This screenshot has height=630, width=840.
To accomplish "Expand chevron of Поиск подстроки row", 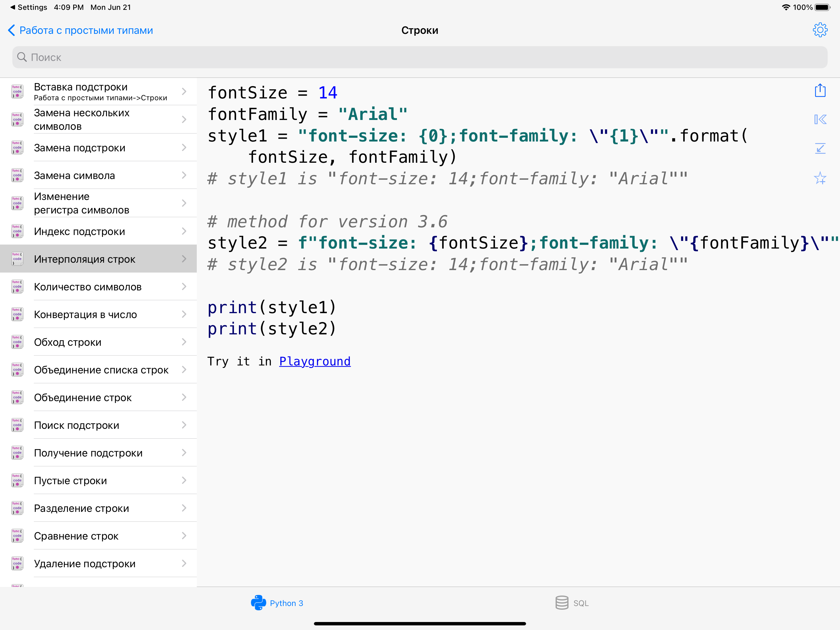I will tap(184, 425).
